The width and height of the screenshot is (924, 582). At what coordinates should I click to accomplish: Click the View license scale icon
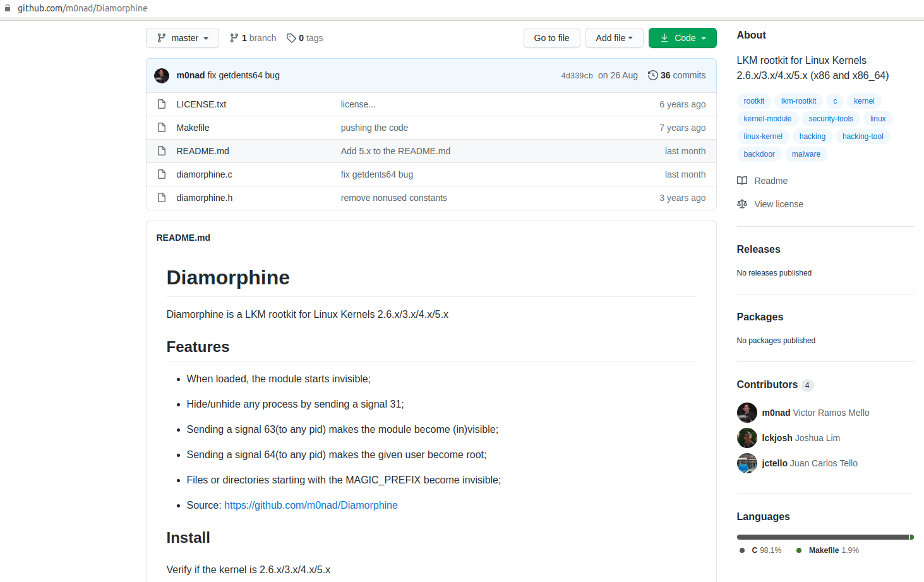(742, 204)
